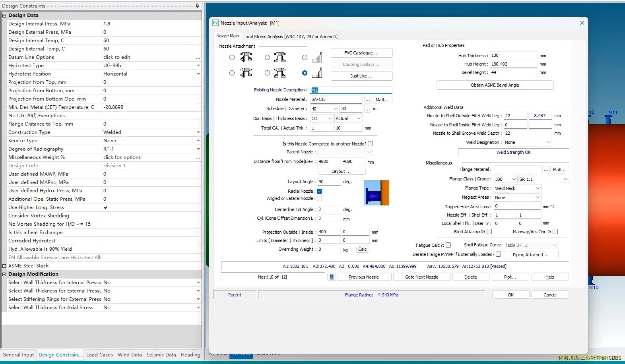Click Obtain ASME Bevel Angle button

pyautogui.click(x=495, y=85)
